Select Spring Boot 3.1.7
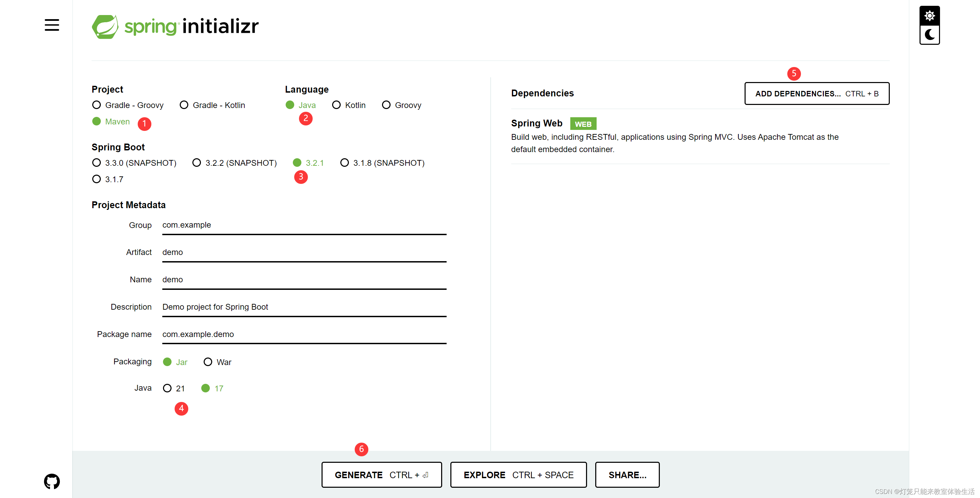 (108, 179)
